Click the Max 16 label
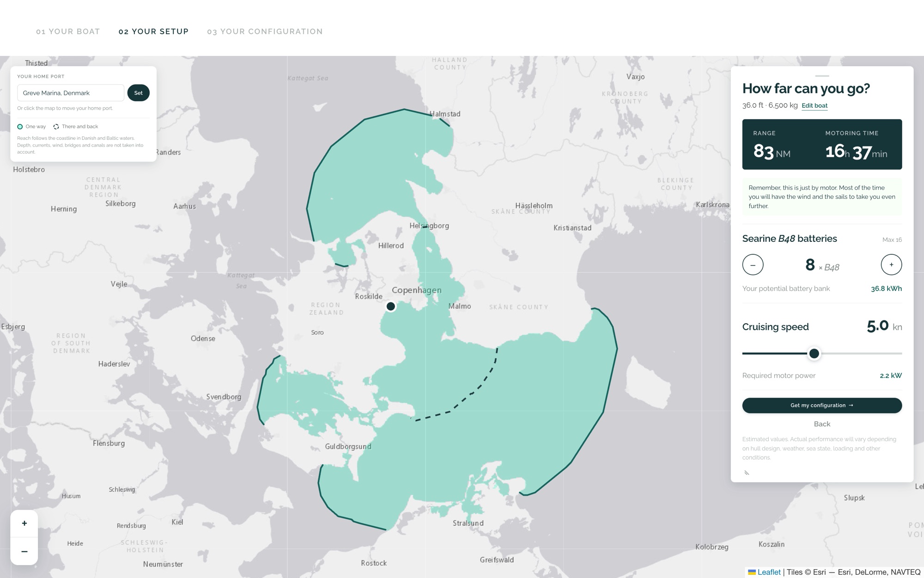Image resolution: width=924 pixels, height=578 pixels. pyautogui.click(x=892, y=240)
